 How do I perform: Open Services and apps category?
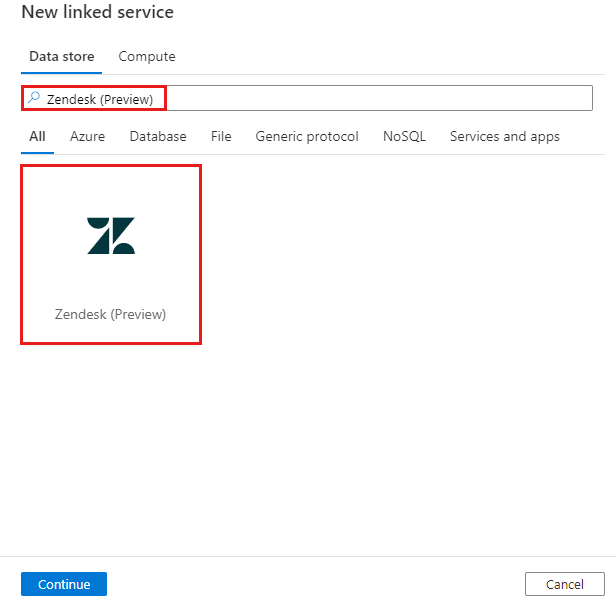505,136
